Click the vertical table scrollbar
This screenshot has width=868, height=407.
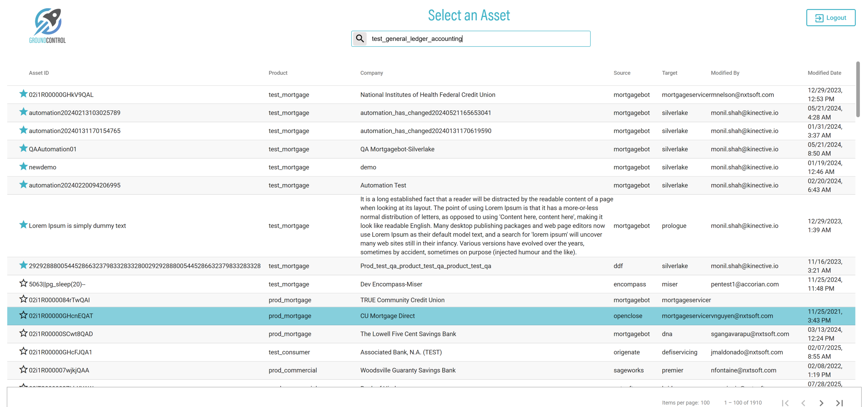pyautogui.click(x=858, y=89)
